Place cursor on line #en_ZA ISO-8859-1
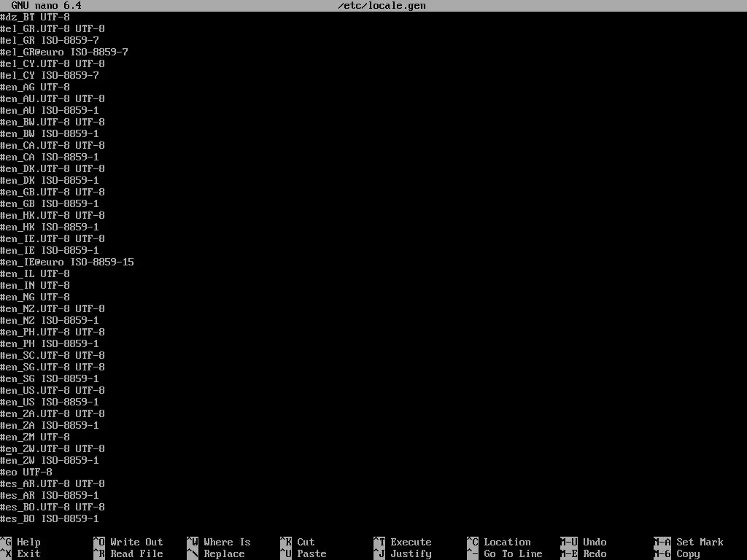The width and height of the screenshot is (747, 560). point(50,425)
